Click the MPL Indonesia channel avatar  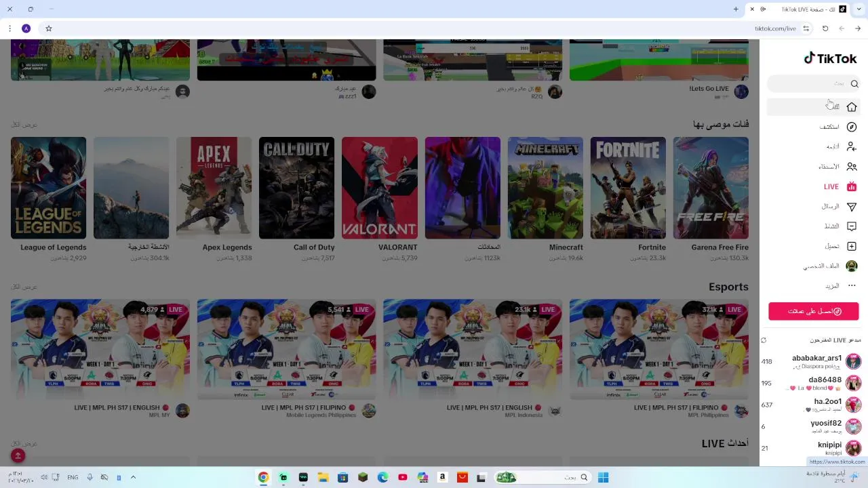pyautogui.click(x=555, y=411)
